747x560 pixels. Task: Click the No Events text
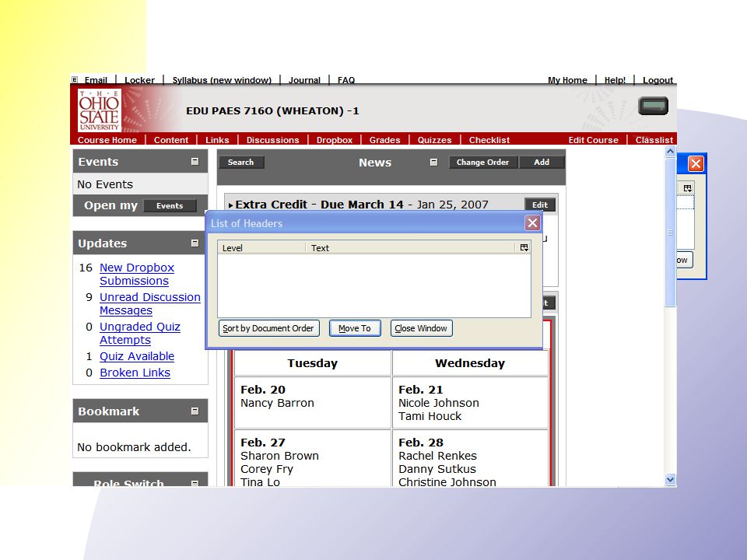point(105,184)
